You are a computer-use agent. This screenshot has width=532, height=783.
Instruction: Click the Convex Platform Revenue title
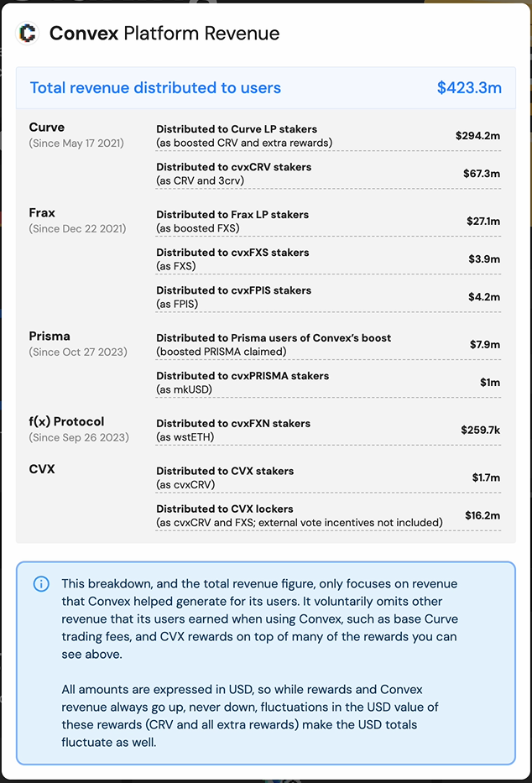(x=164, y=34)
